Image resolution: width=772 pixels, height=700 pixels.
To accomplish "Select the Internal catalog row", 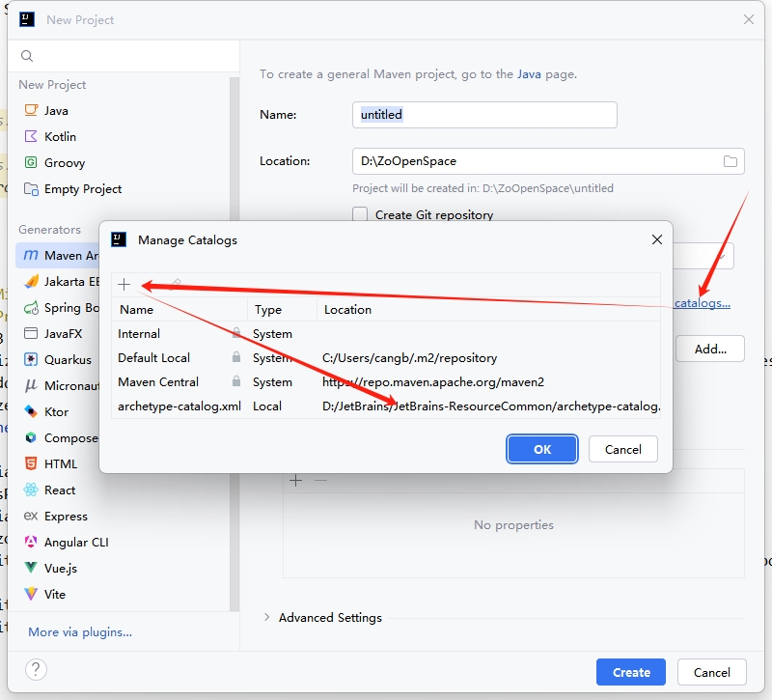I will 385,333.
